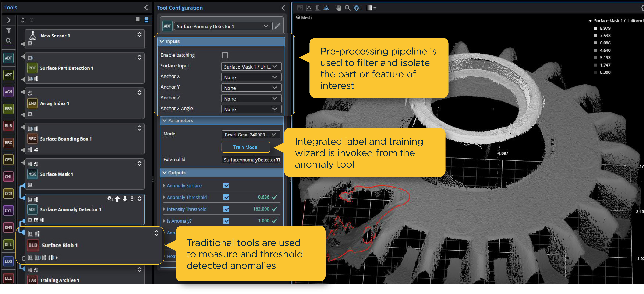Select the DMN tool palette icon
The image size is (644, 294).
8,227
